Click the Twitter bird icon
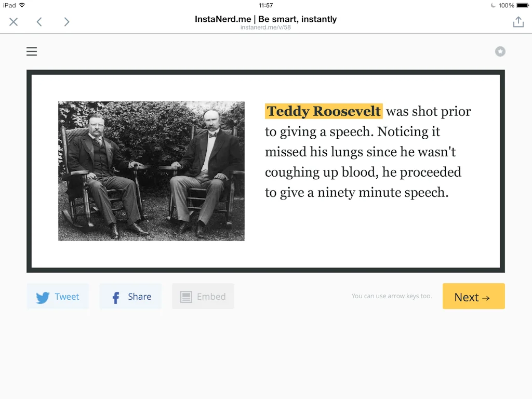Screen dimensions: 532x399 (x=43, y=297)
